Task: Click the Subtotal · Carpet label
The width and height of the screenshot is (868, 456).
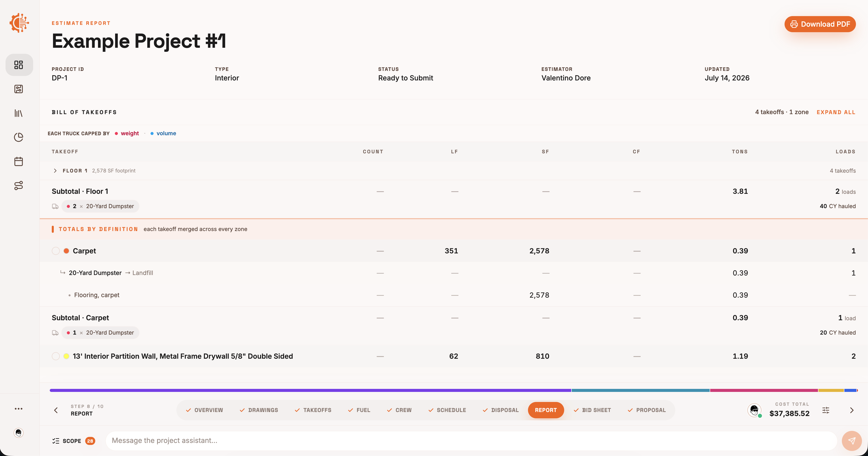Action: [x=80, y=318]
